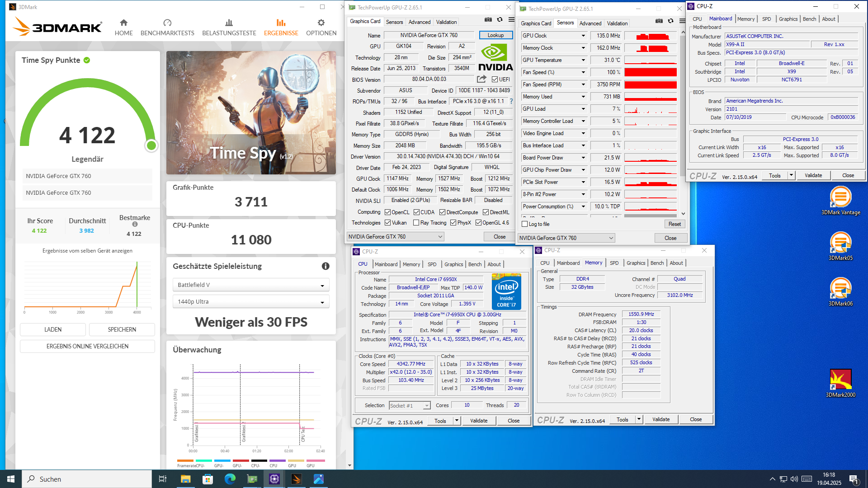This screenshot has width=868, height=488.
Task: Click Reset button in GPU-Z Sensors
Action: point(675,224)
